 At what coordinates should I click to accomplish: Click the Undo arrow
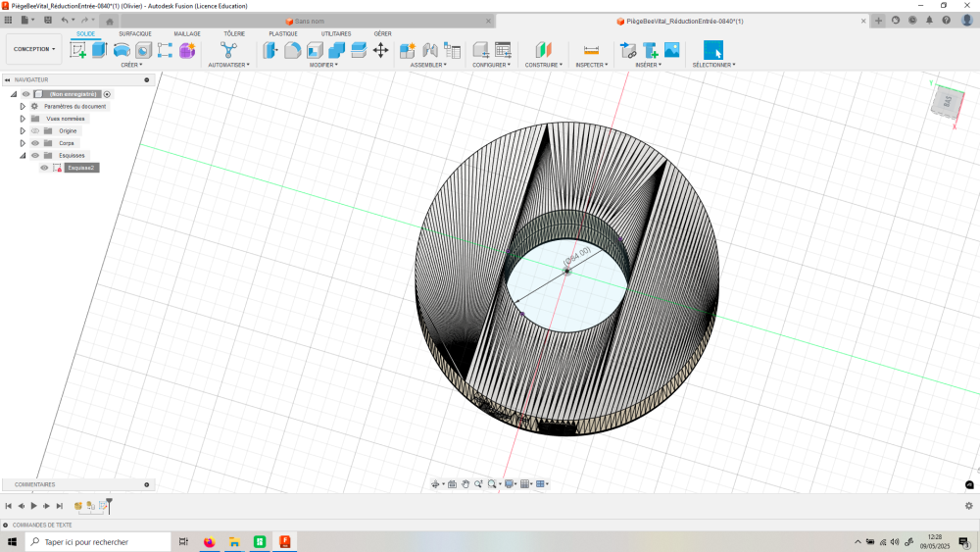pos(65,20)
